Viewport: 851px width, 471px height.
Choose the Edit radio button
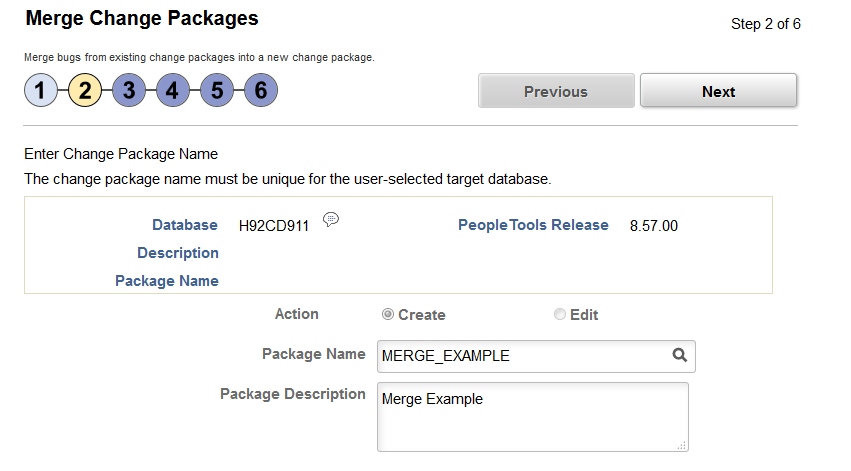[560, 314]
